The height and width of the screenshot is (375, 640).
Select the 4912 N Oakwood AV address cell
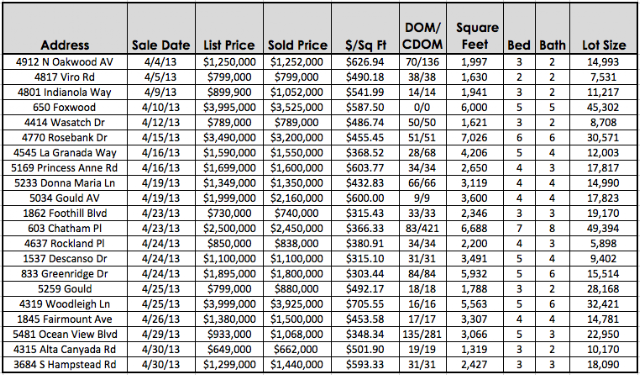click(x=65, y=62)
